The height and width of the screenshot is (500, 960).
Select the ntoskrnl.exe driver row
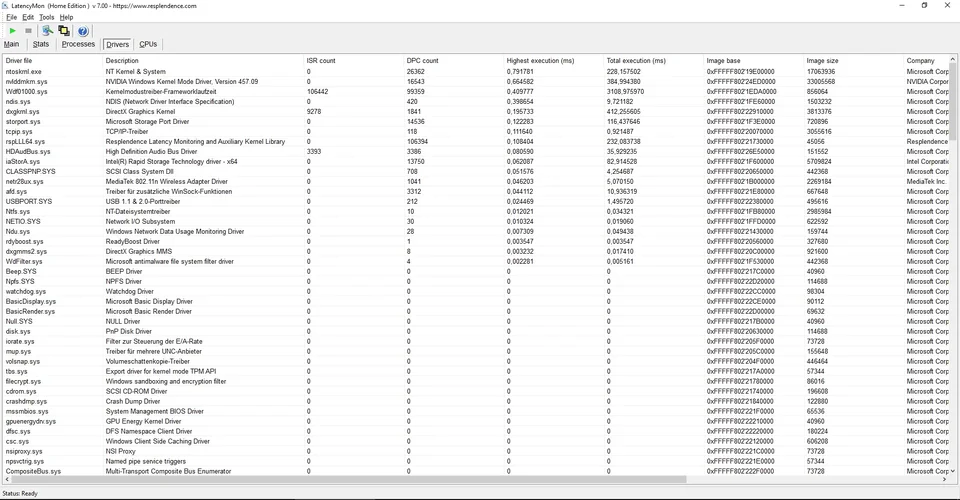pos(476,72)
